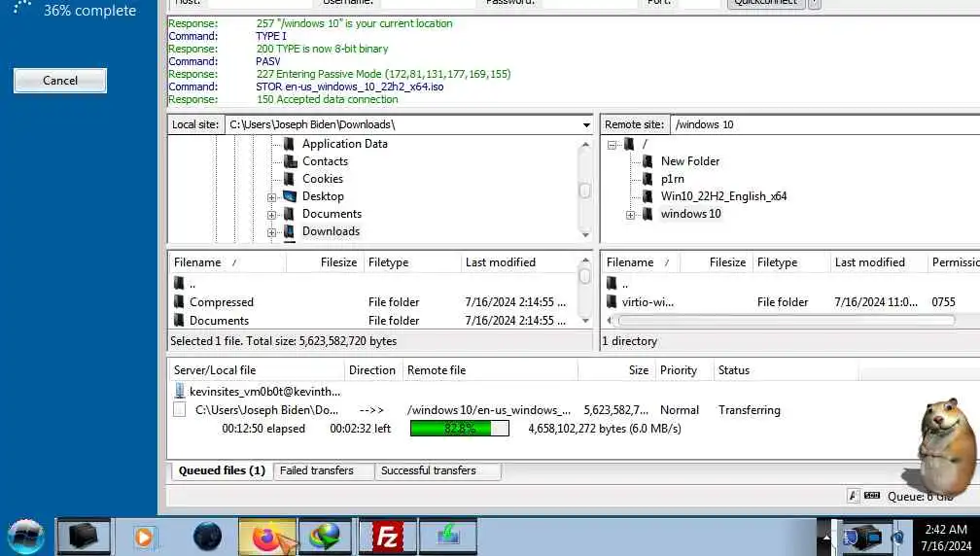Click the local tree scrollbar thumb
The width and height of the screenshot is (980, 556).
585,190
